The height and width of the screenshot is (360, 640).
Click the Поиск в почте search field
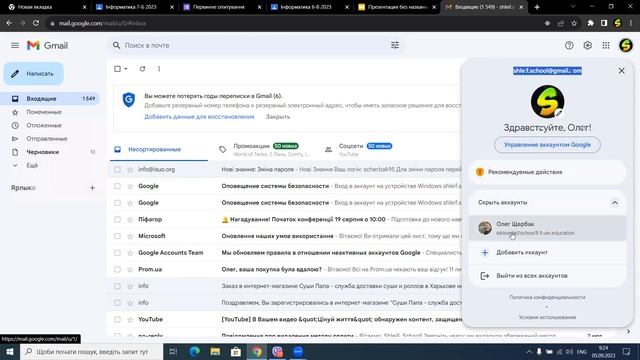[x=257, y=45]
